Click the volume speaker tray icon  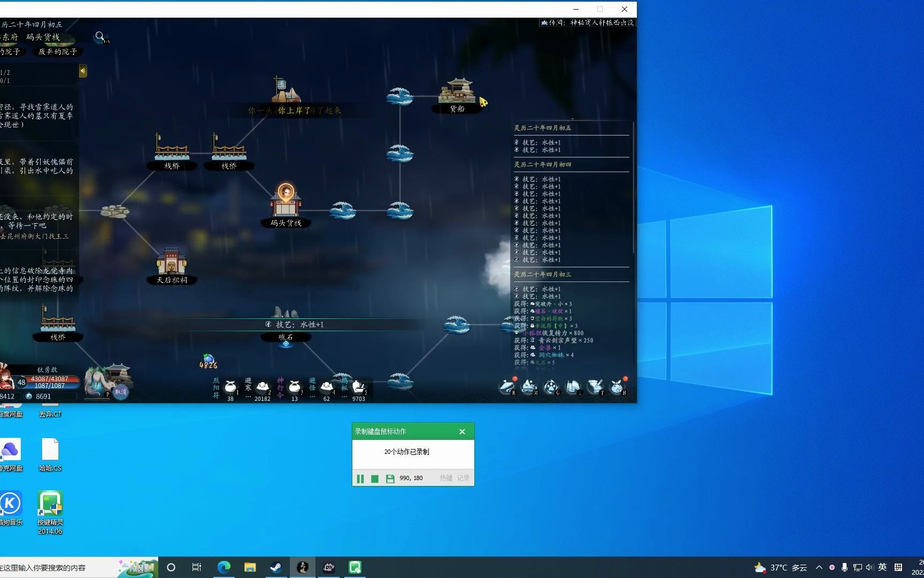[x=869, y=567]
